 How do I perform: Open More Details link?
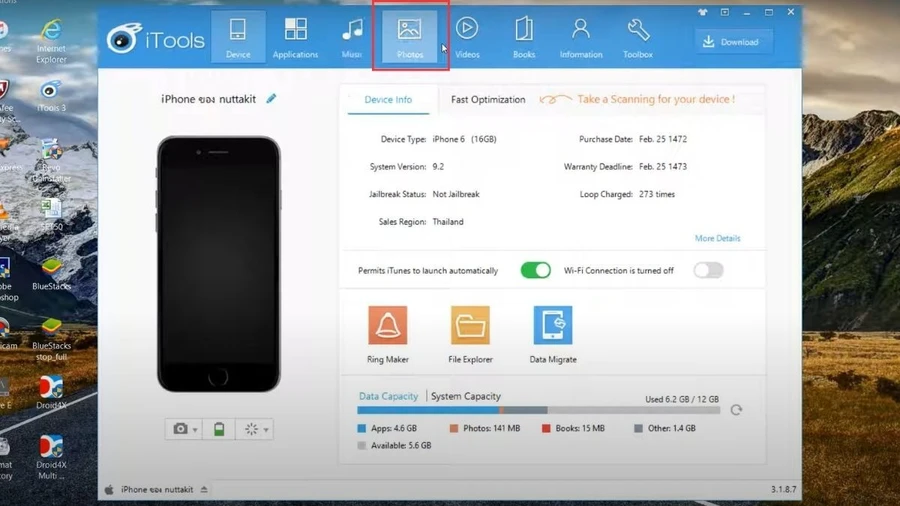717,238
